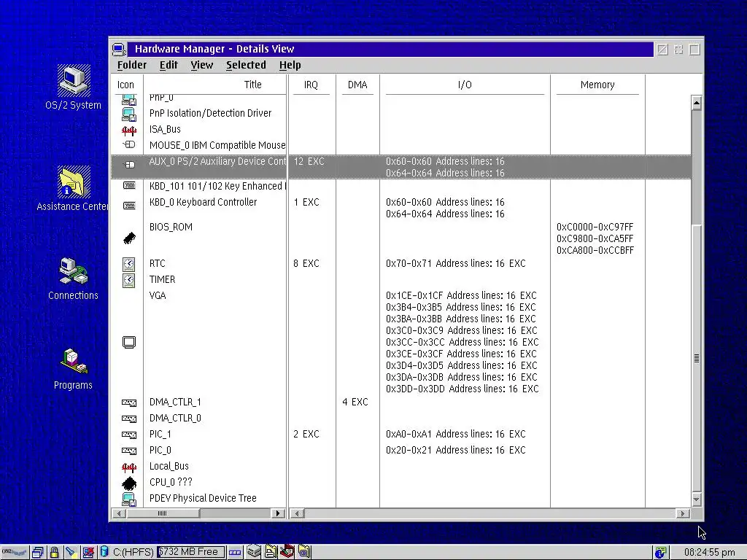Select the KBD_101 keyboard icon
The width and height of the screenshot is (747, 560).
(129, 185)
